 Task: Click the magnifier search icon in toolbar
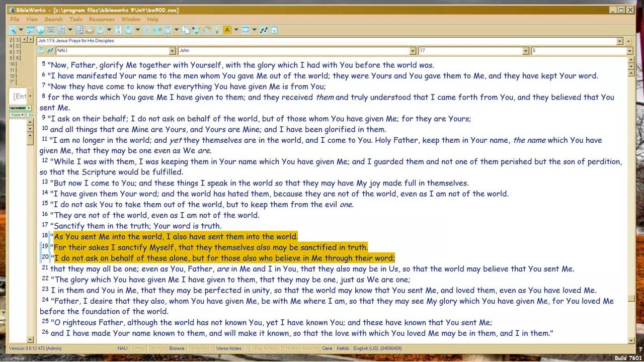[12, 30]
